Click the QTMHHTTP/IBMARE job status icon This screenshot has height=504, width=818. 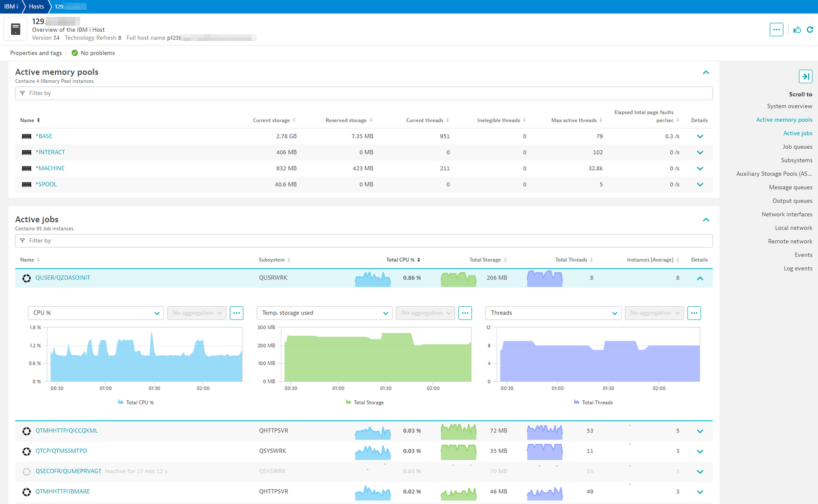[27, 492]
